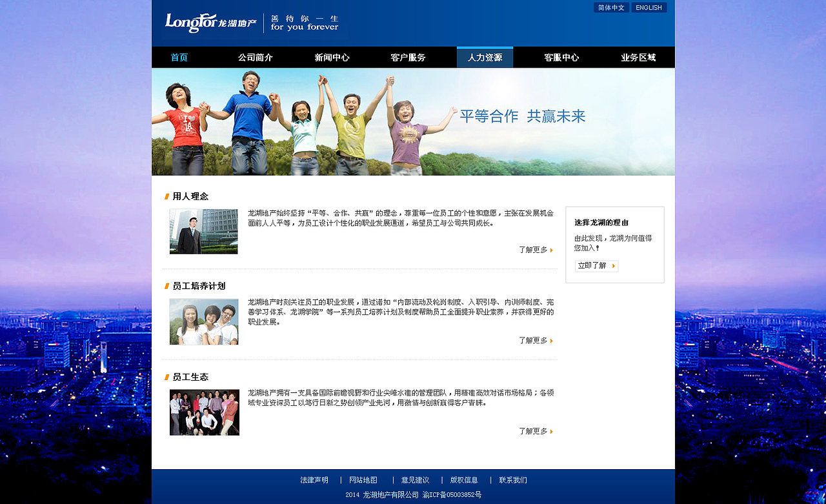Select 简体中文 language option
This screenshot has height=504, width=826.
pos(610,7)
